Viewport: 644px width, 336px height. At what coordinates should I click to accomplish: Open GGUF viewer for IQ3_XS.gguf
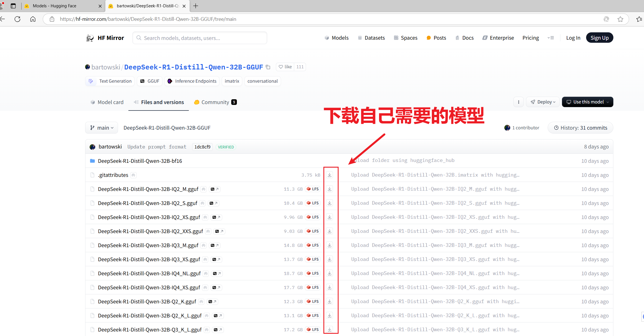click(x=216, y=259)
